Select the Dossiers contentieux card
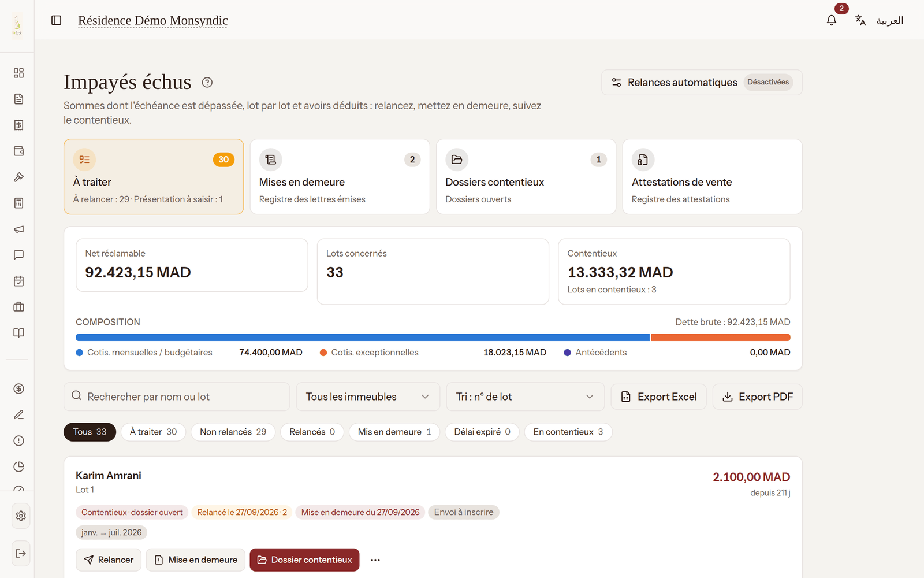Viewport: 924px width, 578px height. (526, 177)
